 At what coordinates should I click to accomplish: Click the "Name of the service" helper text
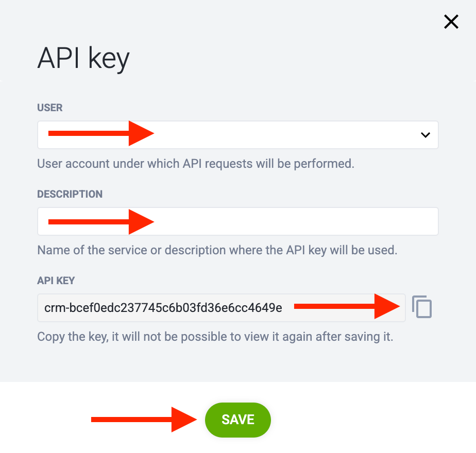217,251
